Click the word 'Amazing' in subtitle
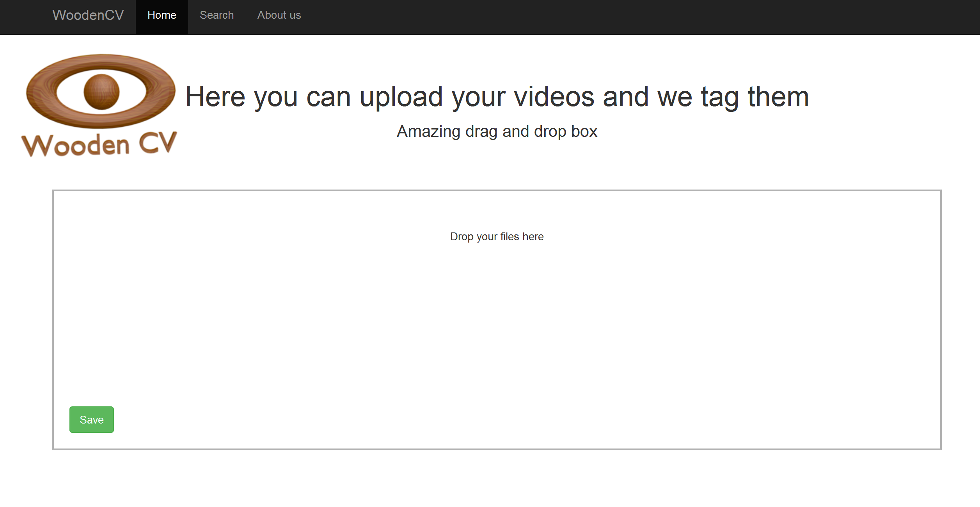The image size is (980, 507). [428, 131]
